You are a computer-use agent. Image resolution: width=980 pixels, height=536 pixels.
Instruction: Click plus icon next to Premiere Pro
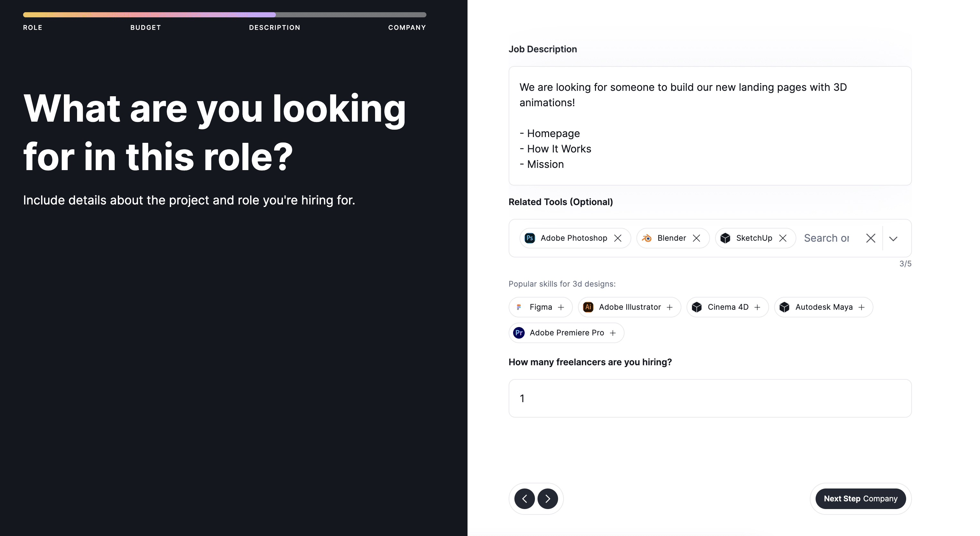click(613, 333)
